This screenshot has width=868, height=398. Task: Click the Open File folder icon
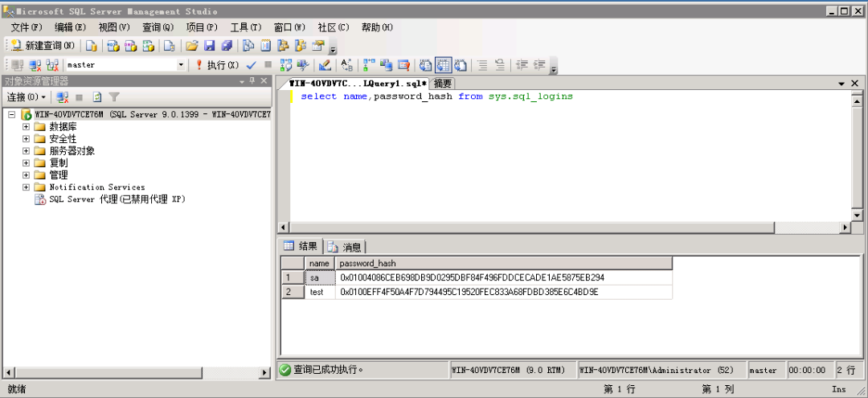pos(191,46)
